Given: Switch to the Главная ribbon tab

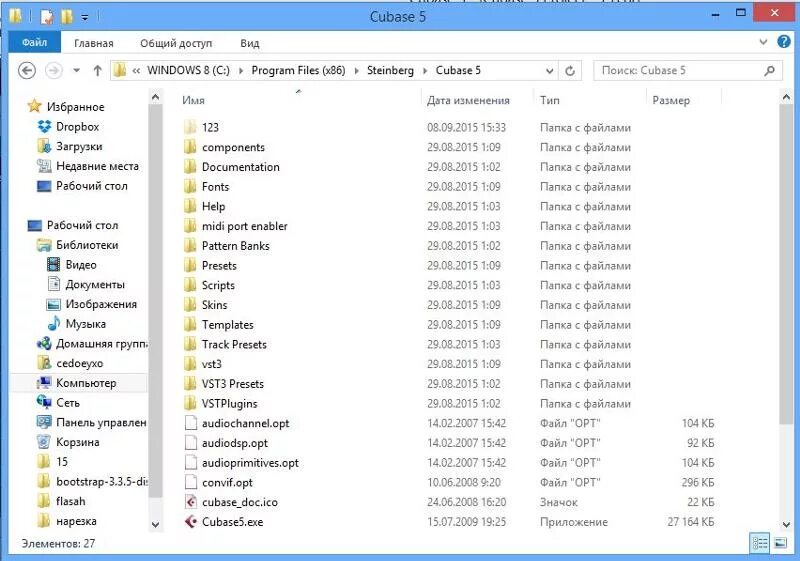Looking at the screenshot, I should [x=93, y=43].
